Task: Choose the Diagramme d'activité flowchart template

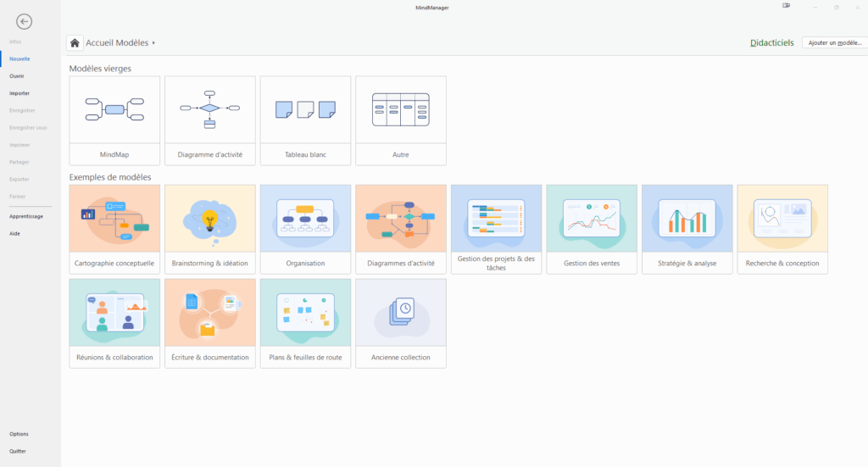Action: click(209, 109)
